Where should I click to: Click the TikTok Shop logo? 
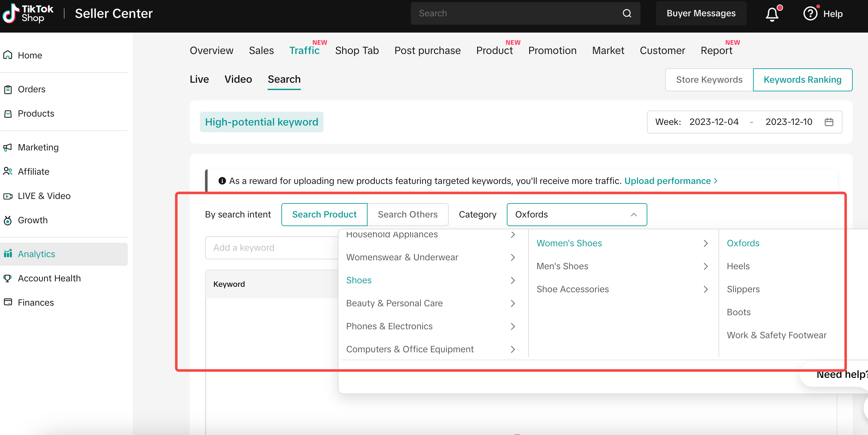pos(28,13)
